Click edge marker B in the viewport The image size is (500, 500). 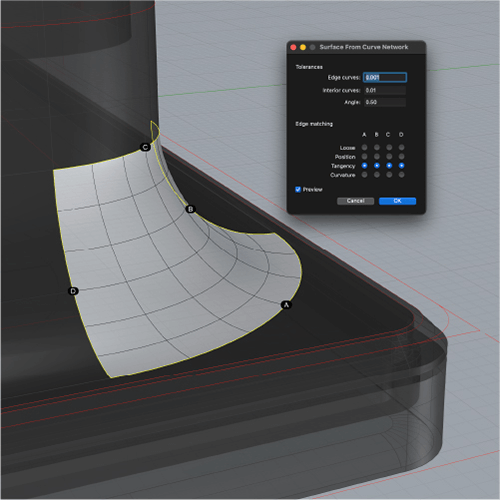191,209
